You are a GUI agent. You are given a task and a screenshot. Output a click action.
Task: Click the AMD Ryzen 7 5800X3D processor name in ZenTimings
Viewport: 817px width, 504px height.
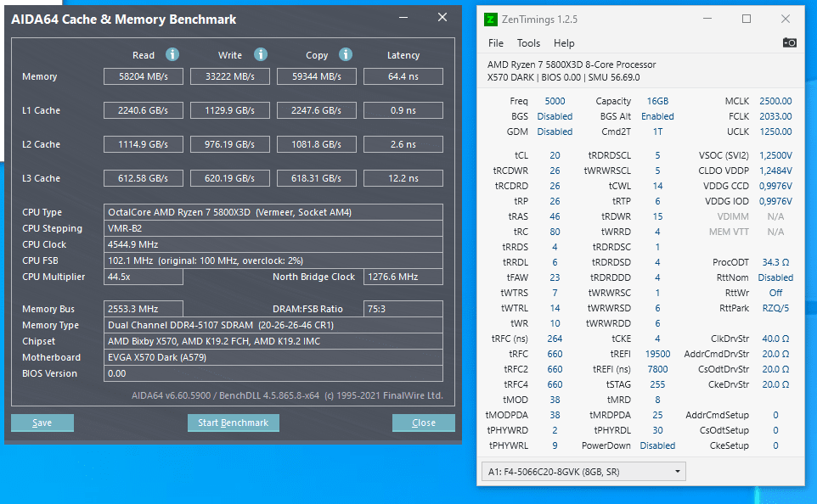[572, 64]
